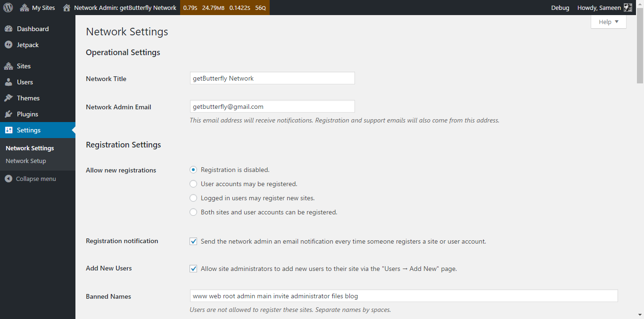Uncheck the Registration notification checkbox
Image resolution: width=644 pixels, height=319 pixels.
pos(193,241)
